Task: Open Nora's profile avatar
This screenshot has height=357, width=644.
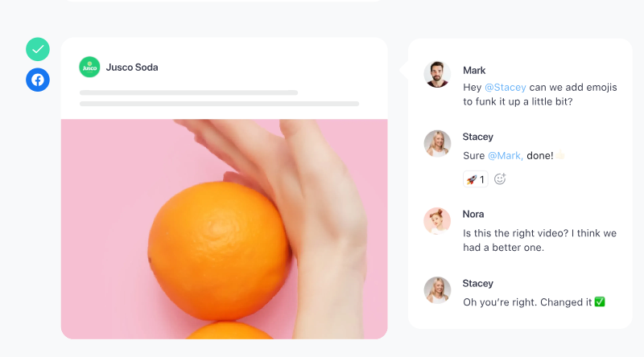Action: [437, 221]
